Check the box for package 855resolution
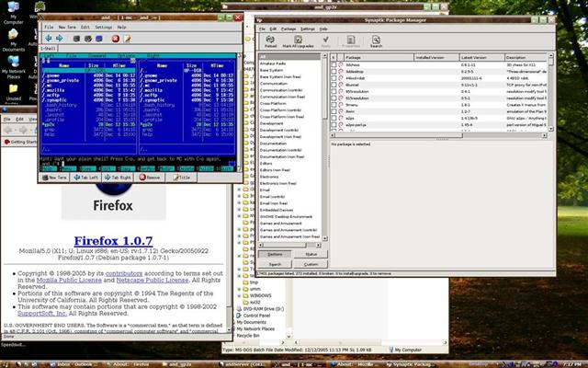This screenshot has width=588, height=368. click(x=334, y=92)
